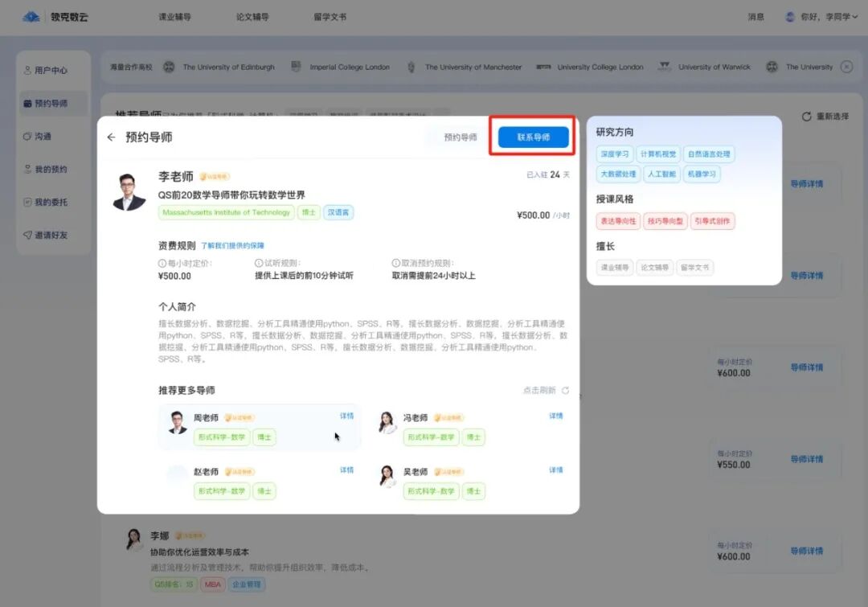This screenshot has height=607, width=868.
Task: Click the back arrow in the 预约导师 modal
Action: coord(111,137)
